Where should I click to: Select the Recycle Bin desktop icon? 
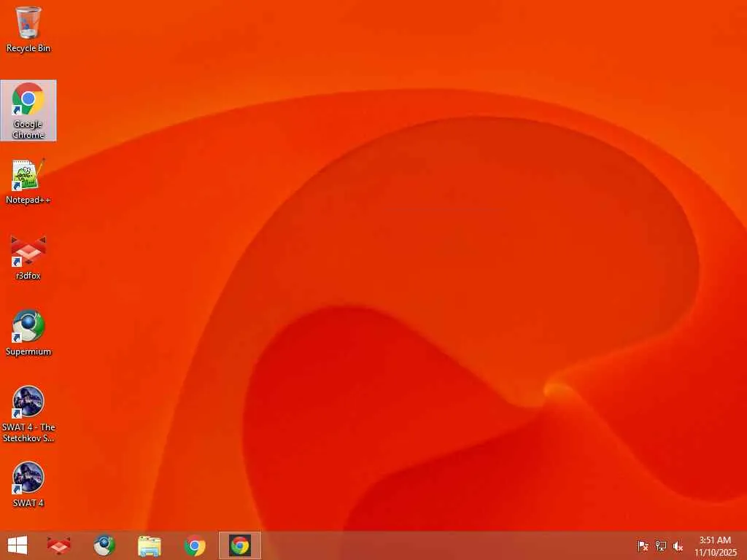[28, 29]
